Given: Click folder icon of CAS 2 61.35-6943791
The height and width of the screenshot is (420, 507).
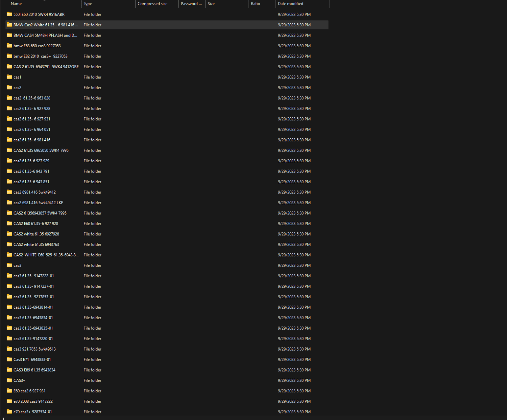Looking at the screenshot, I should coord(9,67).
